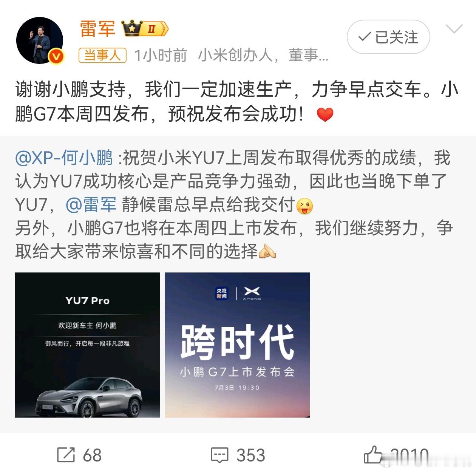Tap the winking tongue-out emoji

(304, 206)
